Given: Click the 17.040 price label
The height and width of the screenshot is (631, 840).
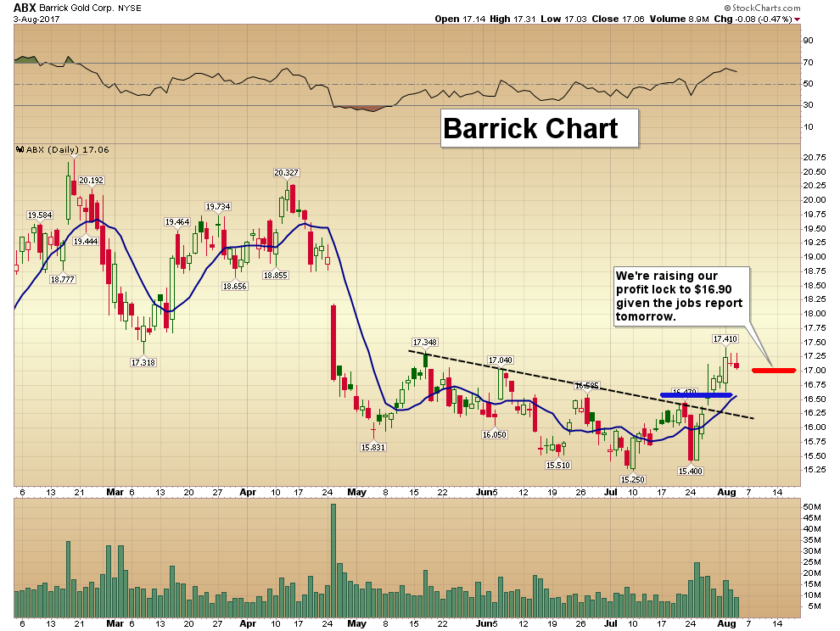Looking at the screenshot, I should 501,360.
